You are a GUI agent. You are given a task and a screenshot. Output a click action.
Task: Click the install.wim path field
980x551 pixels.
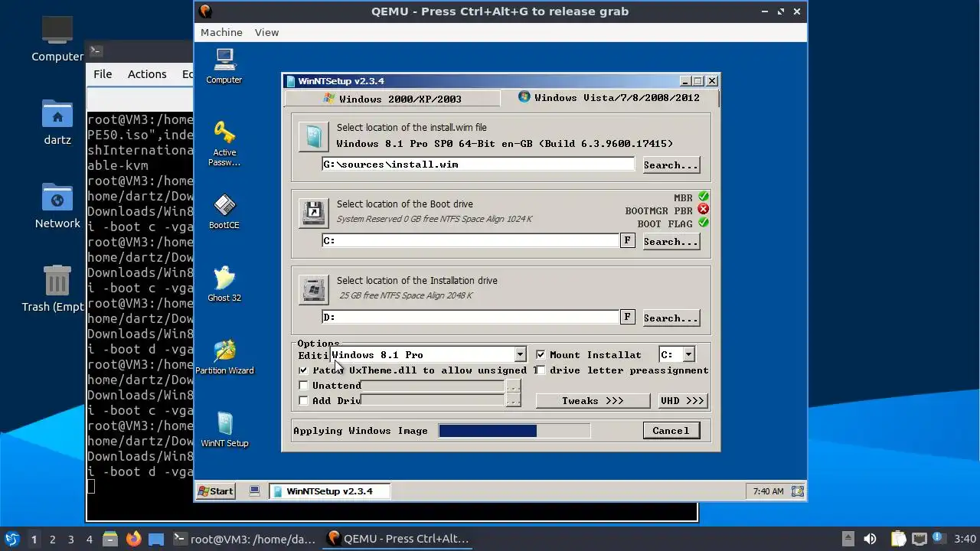click(479, 165)
